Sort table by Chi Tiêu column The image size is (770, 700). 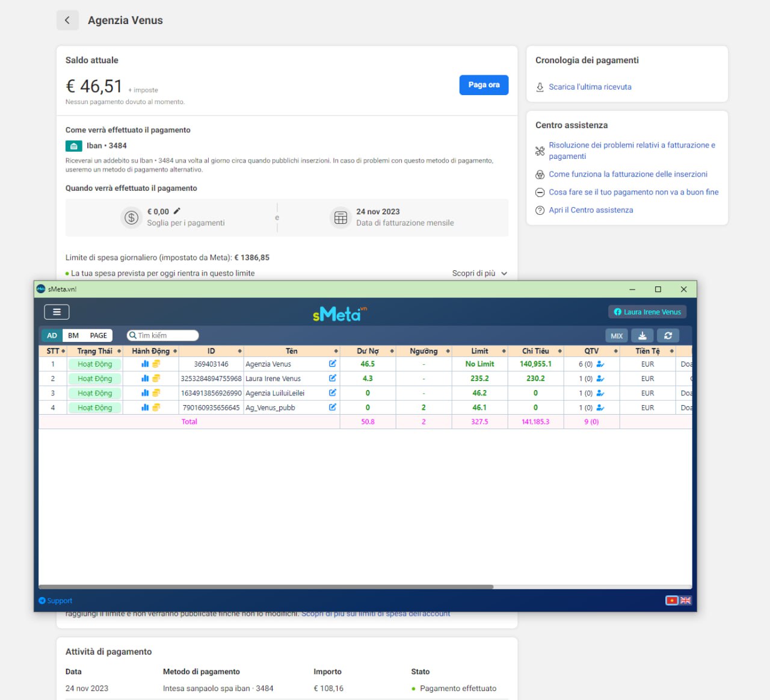tap(535, 351)
